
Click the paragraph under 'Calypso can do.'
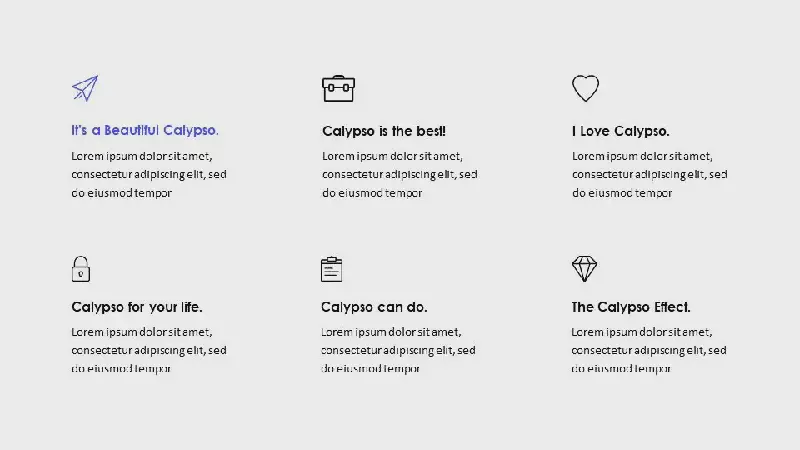point(398,351)
